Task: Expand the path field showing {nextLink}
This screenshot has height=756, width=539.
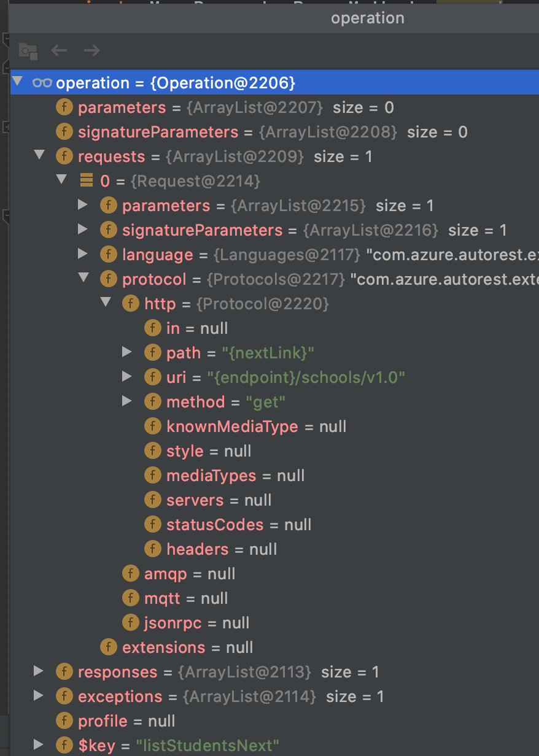Action: pos(128,352)
